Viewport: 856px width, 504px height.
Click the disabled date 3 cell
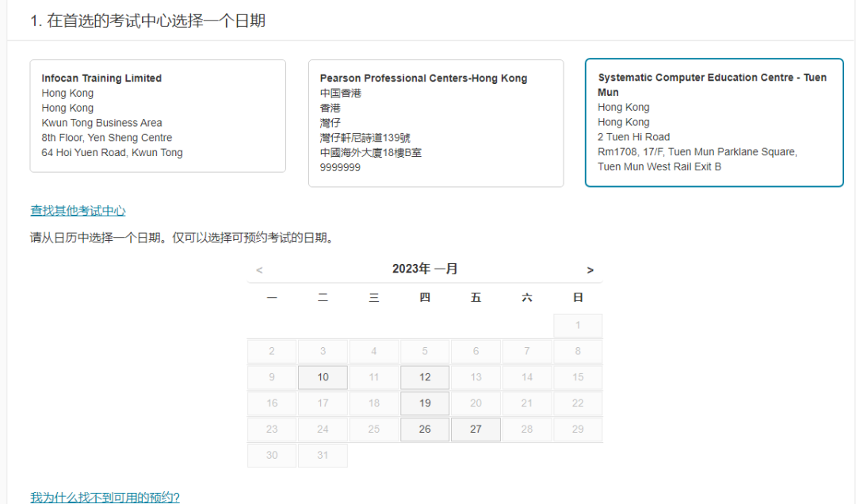(x=323, y=351)
